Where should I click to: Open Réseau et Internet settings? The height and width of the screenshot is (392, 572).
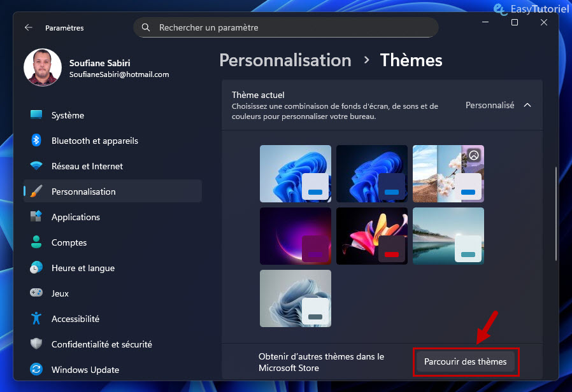(x=87, y=166)
